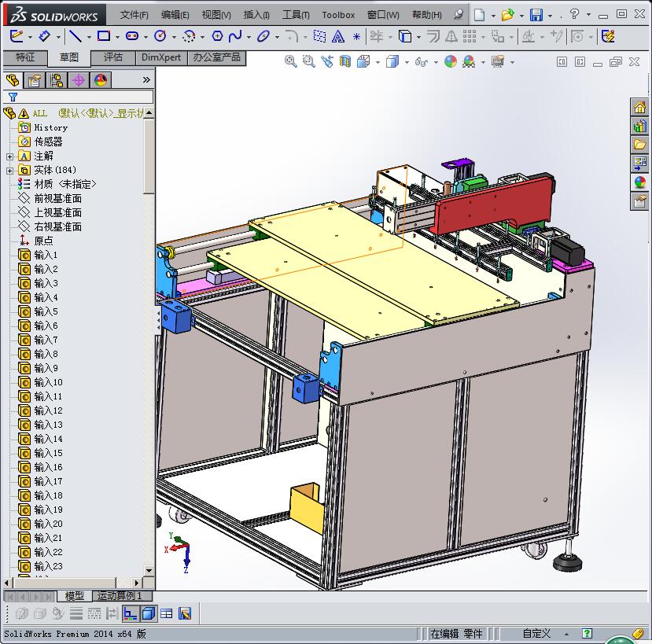Open SolidWorks Resources home icon in task pane
The width and height of the screenshot is (652, 644).
tap(639, 107)
